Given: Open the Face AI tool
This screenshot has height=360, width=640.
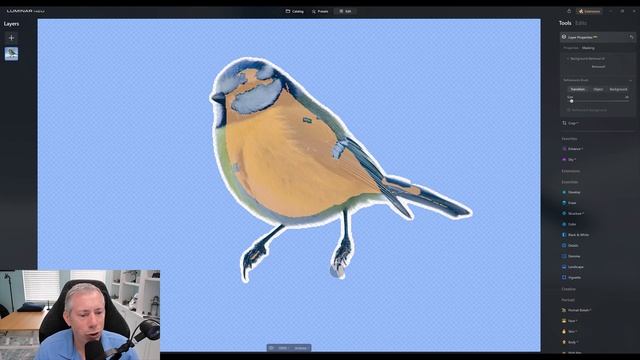Looking at the screenshot, I should [569, 321].
